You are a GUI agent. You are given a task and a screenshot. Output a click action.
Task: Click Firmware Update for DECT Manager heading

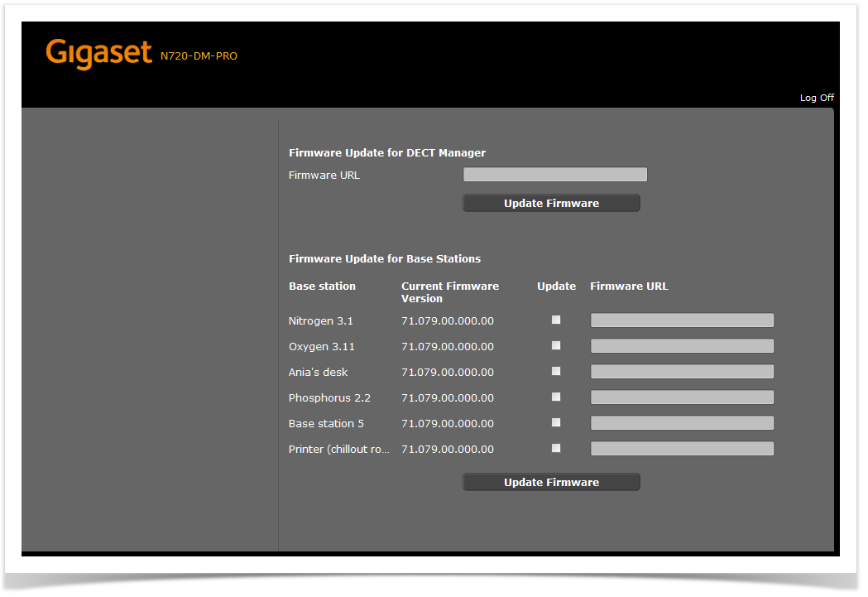coord(387,153)
